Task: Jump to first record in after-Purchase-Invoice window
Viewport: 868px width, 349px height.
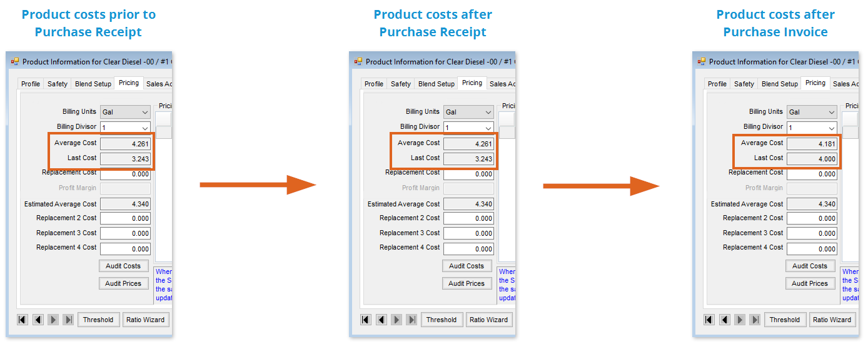Action: 709,320
